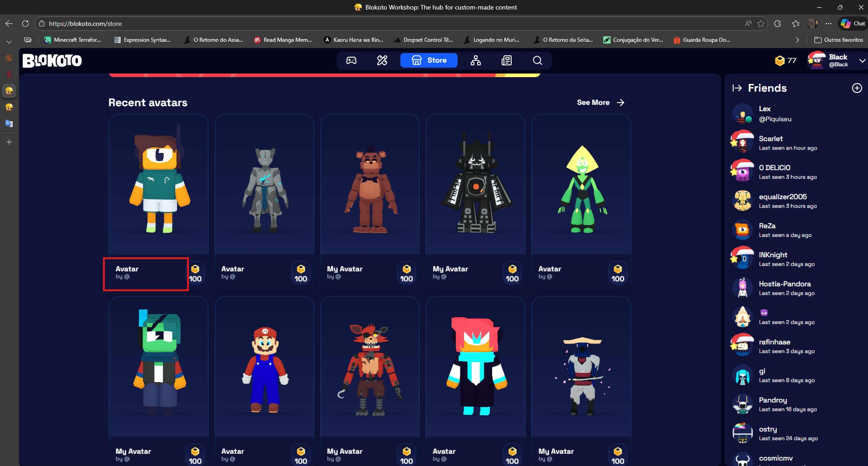Open the workshop tools icon in navbar
Viewport: 868px width, 466px height.
click(382, 60)
